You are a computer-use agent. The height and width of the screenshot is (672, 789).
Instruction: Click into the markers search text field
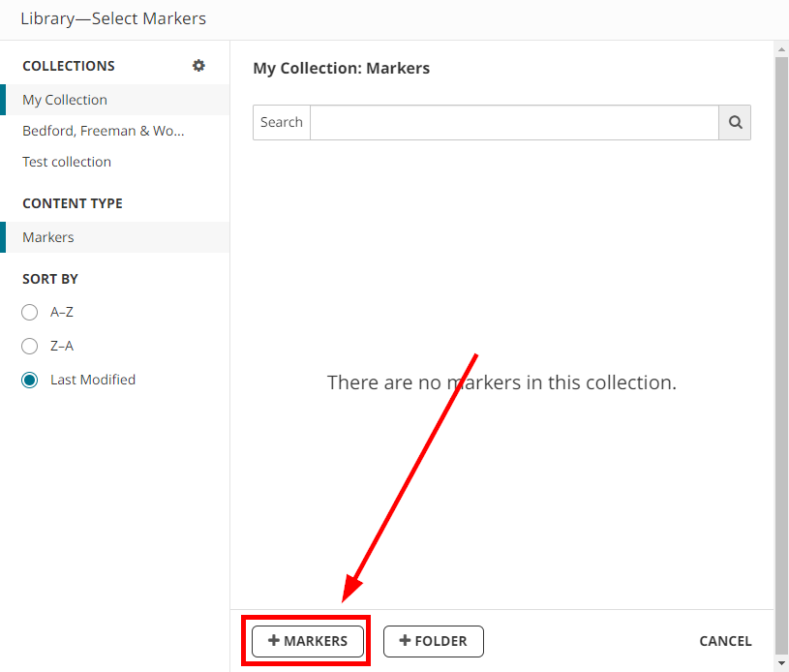513,123
